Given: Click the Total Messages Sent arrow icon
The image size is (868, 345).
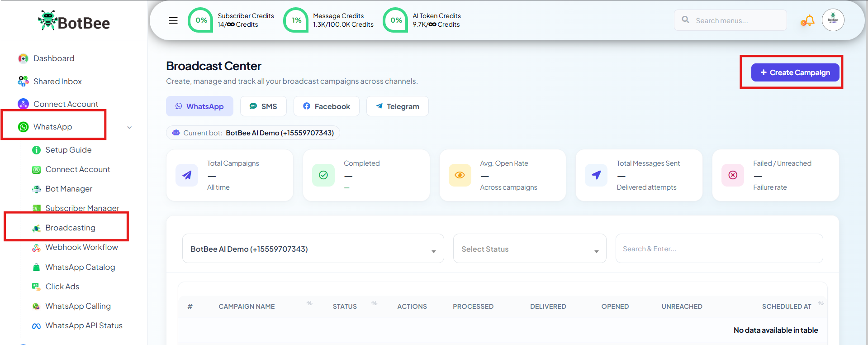Looking at the screenshot, I should pyautogui.click(x=596, y=175).
